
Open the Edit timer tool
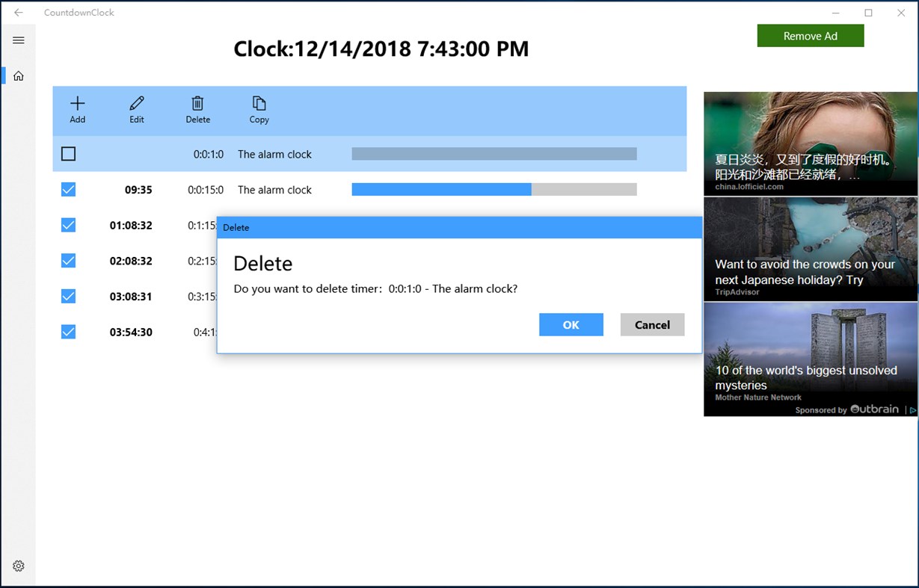(137, 109)
